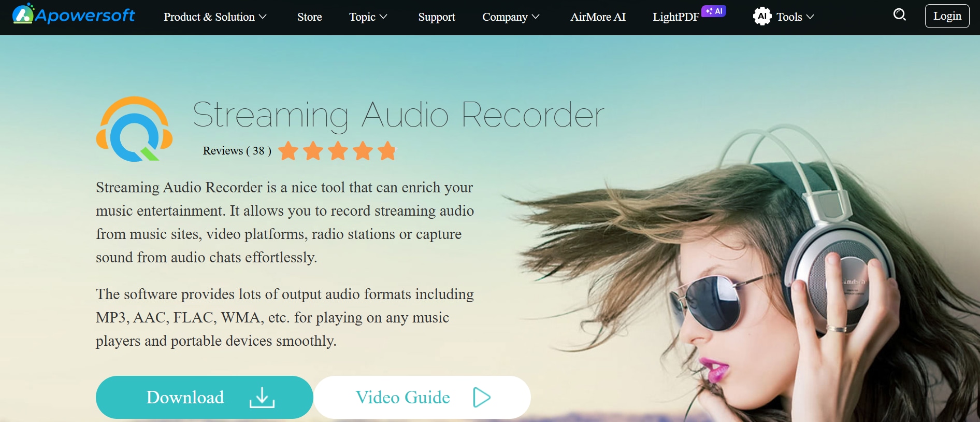Click the paragraph starting 'Streaming Audio Recorder is'
This screenshot has height=422, width=980.
[285, 222]
